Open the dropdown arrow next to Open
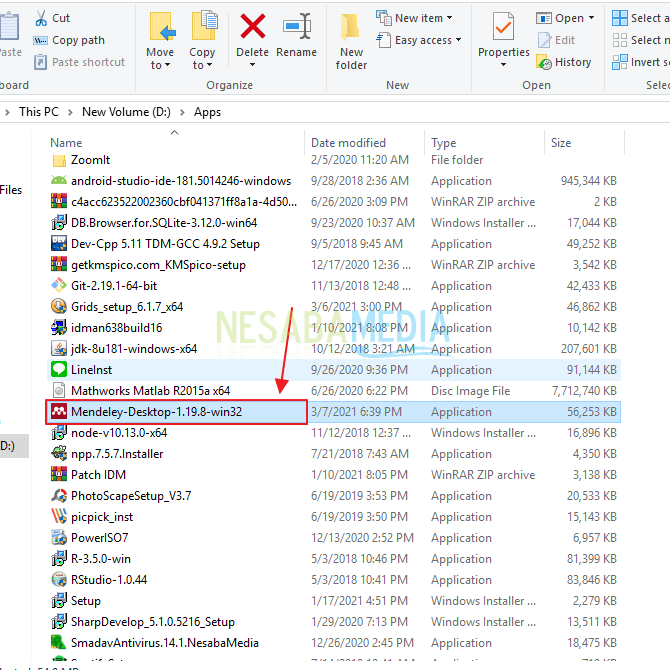This screenshot has width=670, height=670. tap(591, 18)
